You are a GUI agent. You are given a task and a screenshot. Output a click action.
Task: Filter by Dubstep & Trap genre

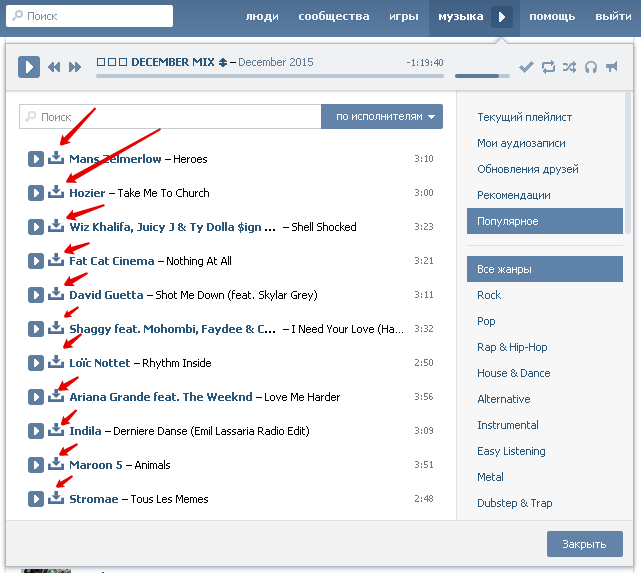515,503
